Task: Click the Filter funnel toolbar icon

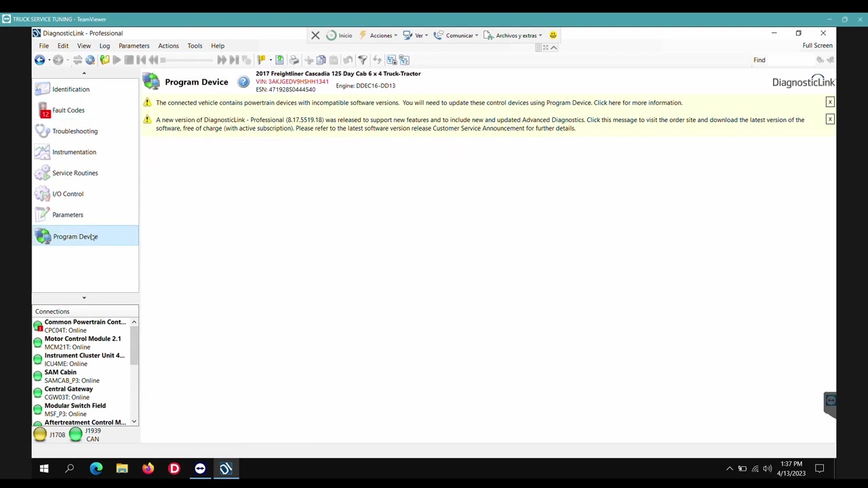Action: click(x=363, y=60)
